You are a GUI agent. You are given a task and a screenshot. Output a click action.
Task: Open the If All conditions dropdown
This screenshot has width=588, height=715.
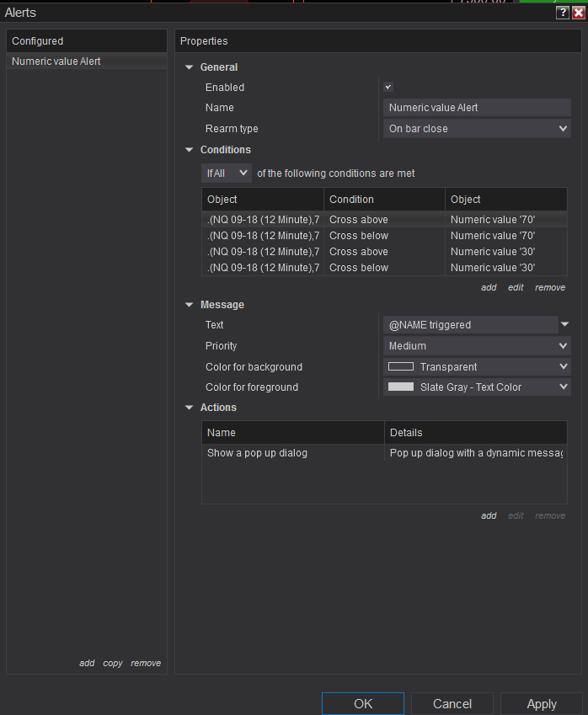[227, 173]
